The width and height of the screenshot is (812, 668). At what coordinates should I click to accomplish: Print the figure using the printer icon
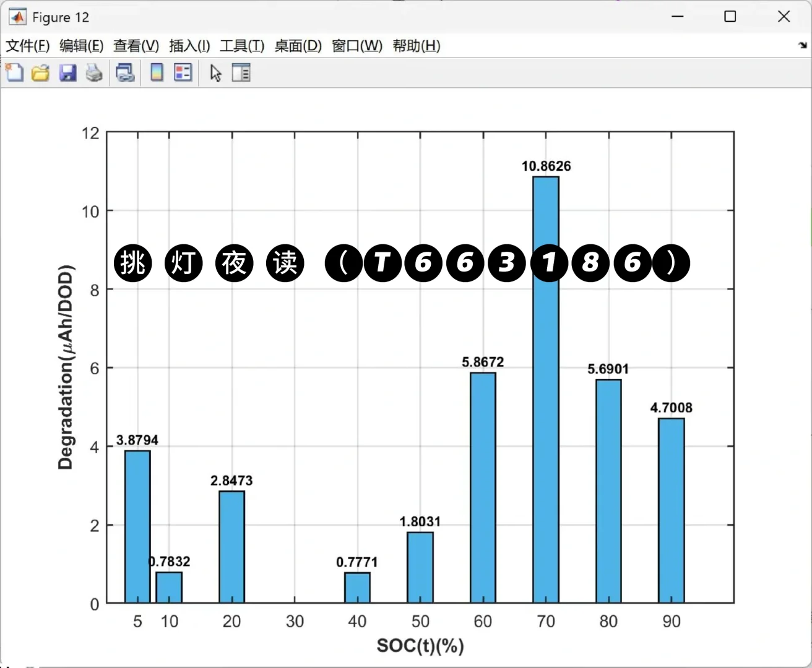[94, 73]
